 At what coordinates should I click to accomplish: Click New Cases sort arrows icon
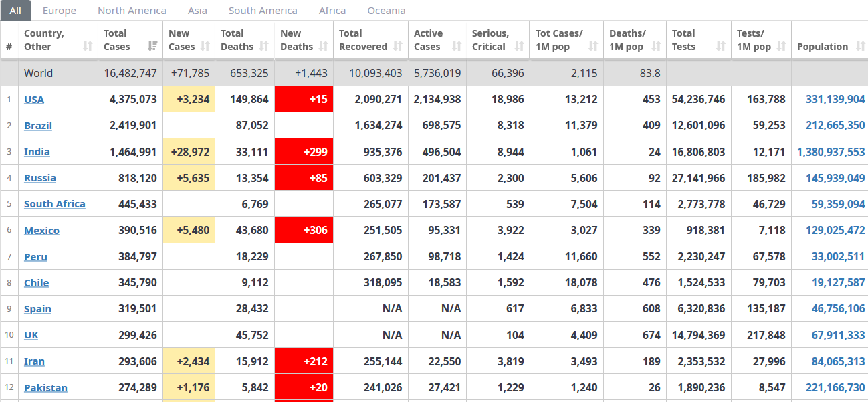(x=205, y=47)
